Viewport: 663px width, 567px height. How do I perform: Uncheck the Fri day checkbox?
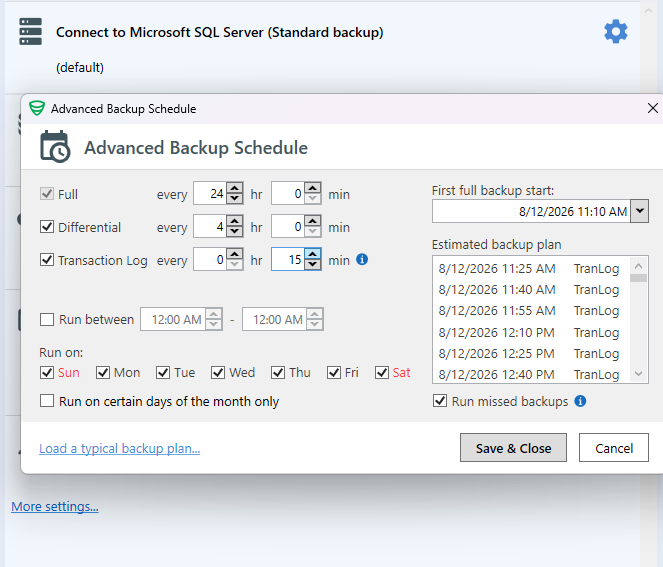pos(334,373)
